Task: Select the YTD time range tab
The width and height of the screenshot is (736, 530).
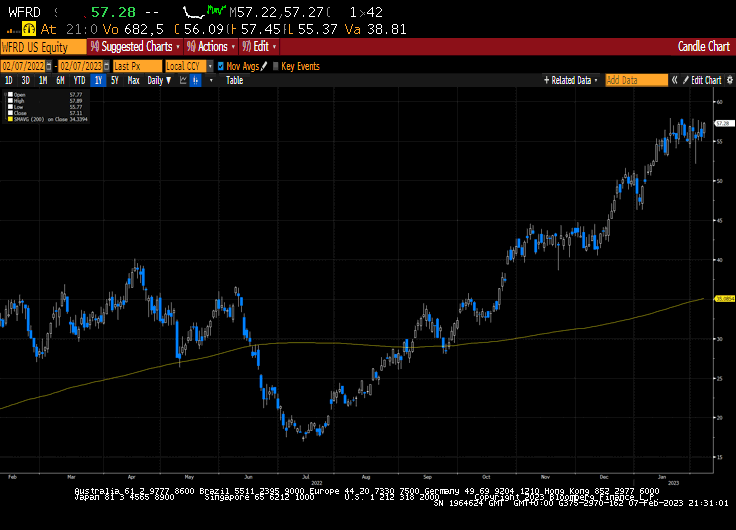Action: tap(79, 80)
